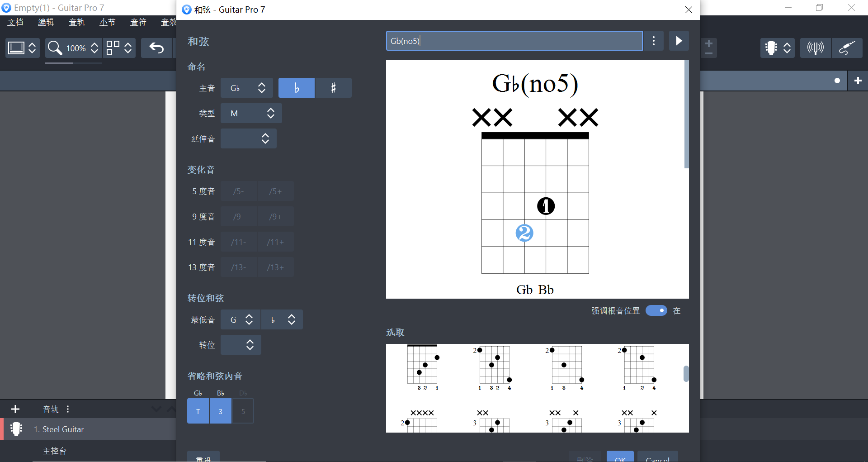Click the line-in jack cable icon
868x462 pixels.
pyautogui.click(x=847, y=48)
